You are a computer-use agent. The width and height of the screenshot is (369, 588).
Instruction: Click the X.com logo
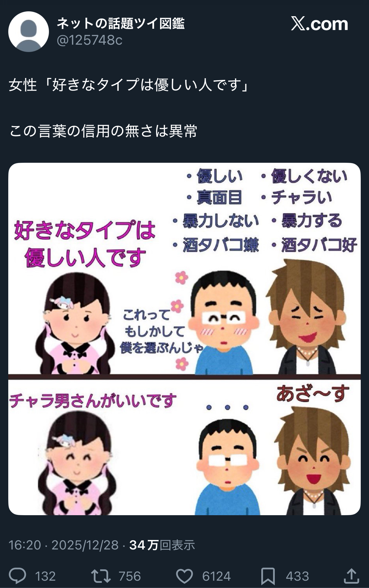pos(319,24)
